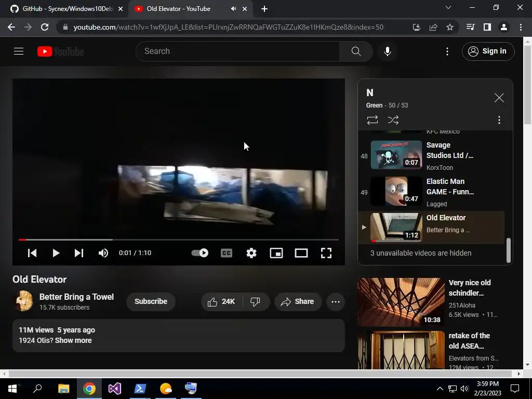The width and height of the screenshot is (532, 399).
Task: Click the playlist panel scrollbar
Action: (508, 250)
